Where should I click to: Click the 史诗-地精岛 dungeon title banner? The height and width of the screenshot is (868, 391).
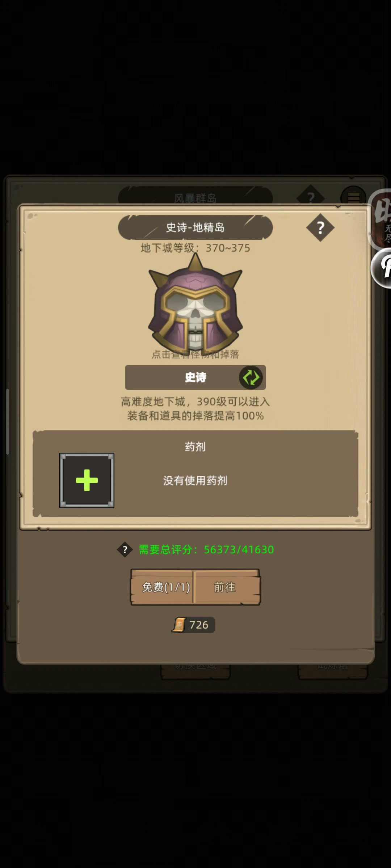(x=195, y=227)
